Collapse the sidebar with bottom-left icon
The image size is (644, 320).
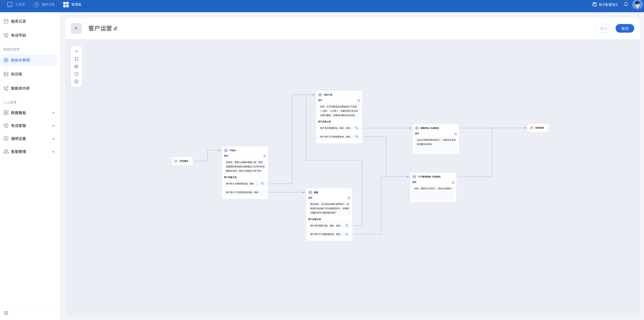[x=6, y=313]
